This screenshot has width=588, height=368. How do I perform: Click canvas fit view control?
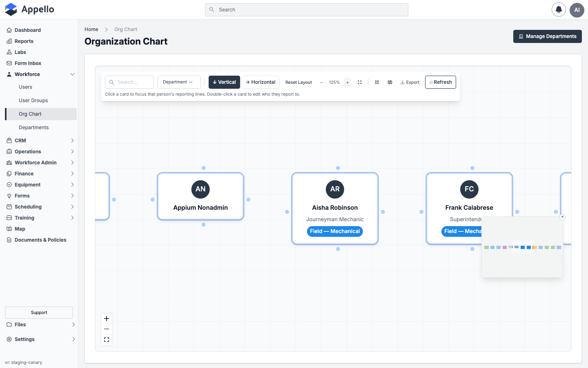pos(107,340)
